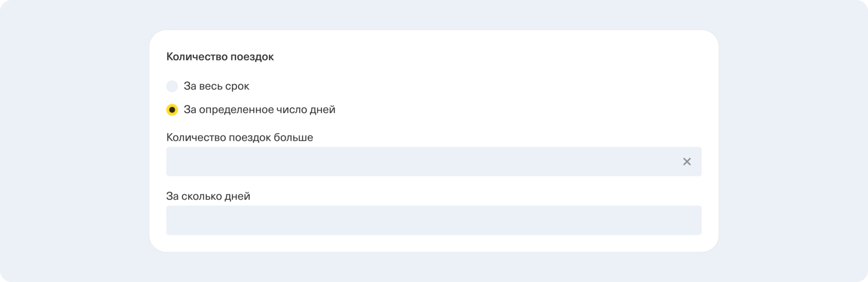Click the "Количество поездок больше" field label
This screenshot has height=282, width=868.
[x=239, y=137]
